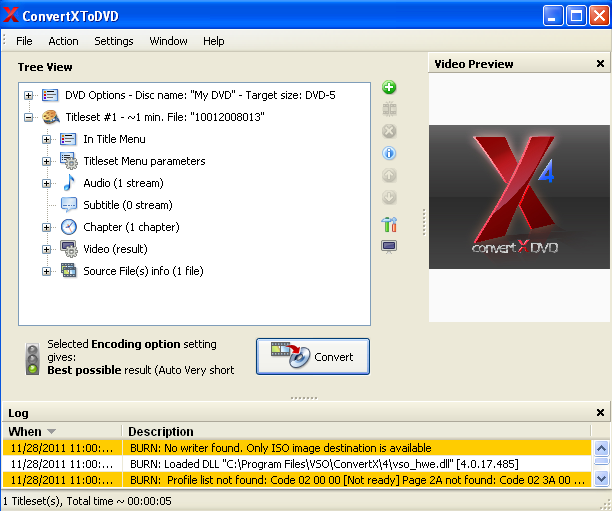This screenshot has width=612, height=511.
Task: Select the 'Loaded DLL' log entry
Action: coord(297,464)
